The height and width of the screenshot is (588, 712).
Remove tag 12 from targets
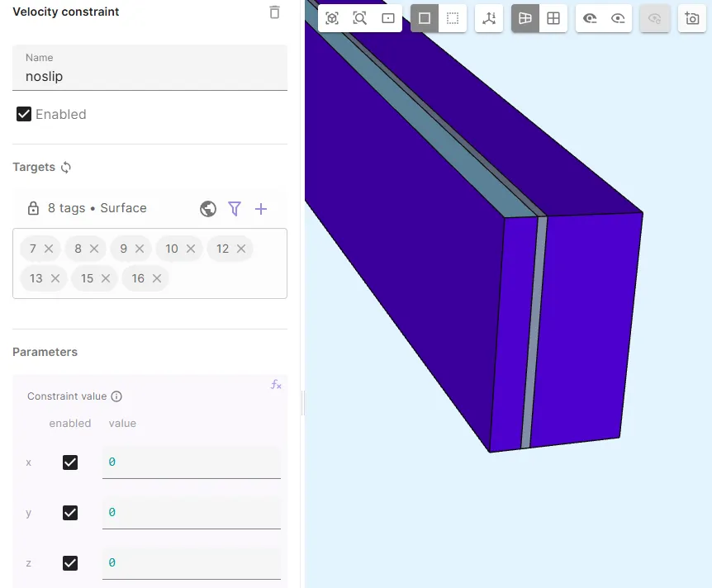pyautogui.click(x=241, y=249)
